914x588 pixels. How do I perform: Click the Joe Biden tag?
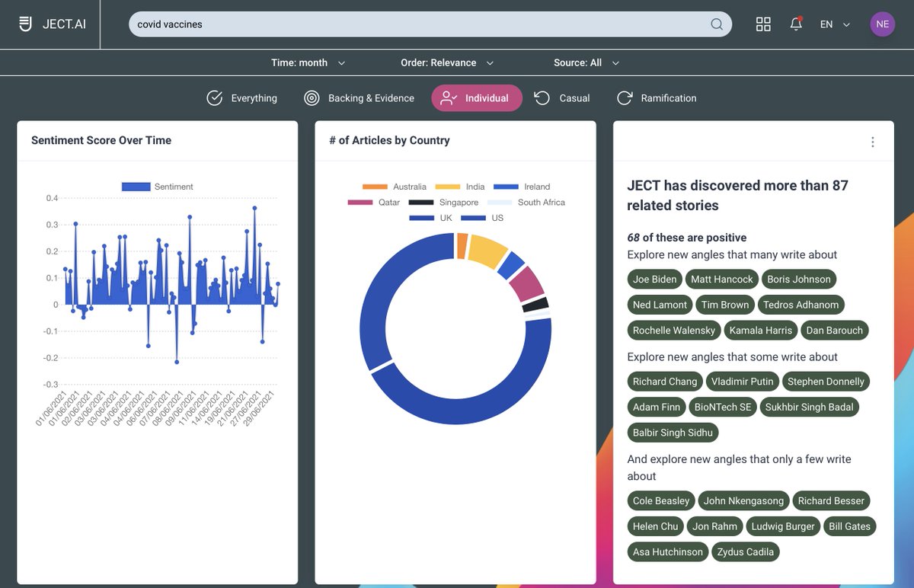tap(654, 280)
